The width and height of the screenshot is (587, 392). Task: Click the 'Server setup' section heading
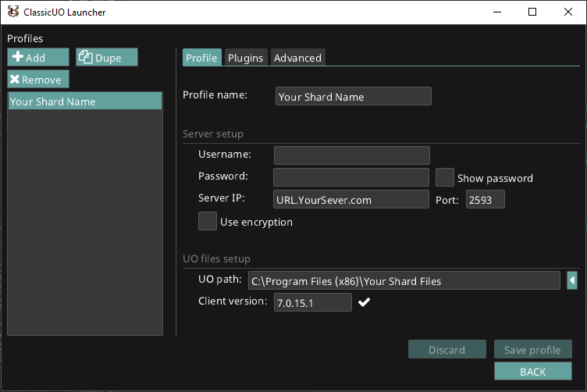click(x=213, y=134)
